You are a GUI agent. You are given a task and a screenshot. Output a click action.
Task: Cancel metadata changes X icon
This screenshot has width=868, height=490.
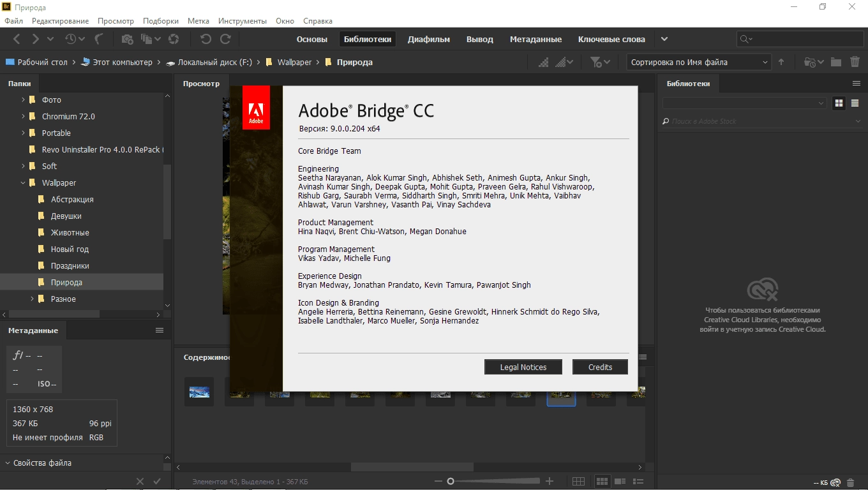(x=140, y=481)
